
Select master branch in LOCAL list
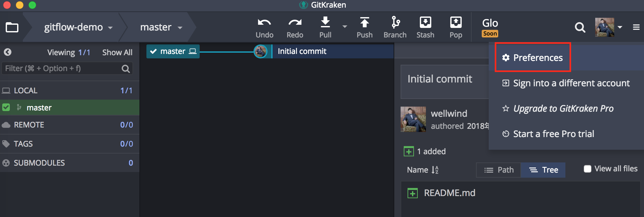tap(70, 108)
